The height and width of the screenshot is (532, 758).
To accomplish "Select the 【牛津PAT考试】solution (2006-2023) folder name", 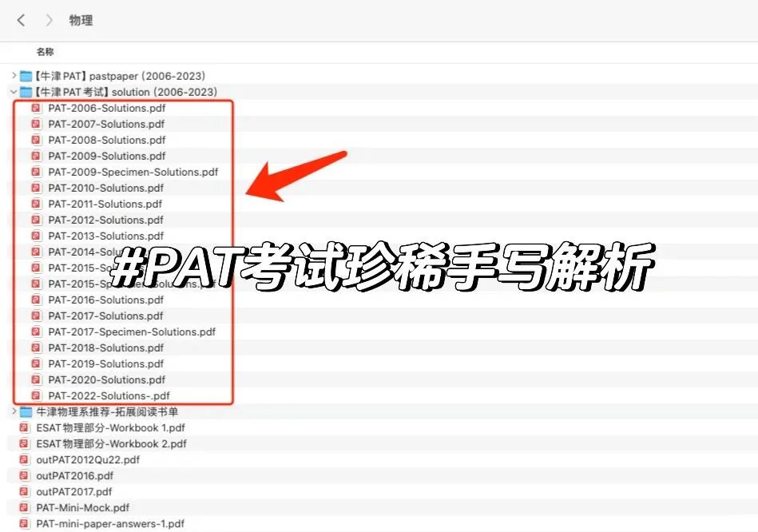I will click(125, 92).
